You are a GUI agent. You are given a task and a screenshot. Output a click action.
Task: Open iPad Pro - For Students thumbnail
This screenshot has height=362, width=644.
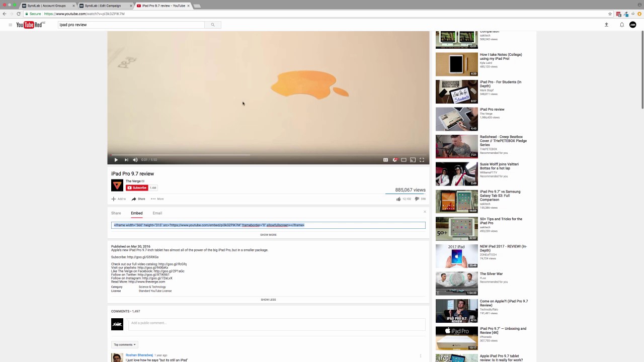457,92
